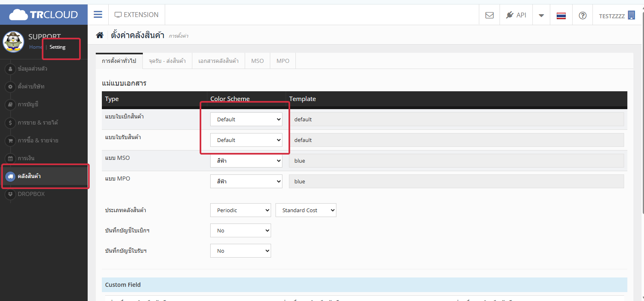Image resolution: width=644 pixels, height=301 pixels.
Task: Open the mail envelope icon
Action: (x=489, y=15)
